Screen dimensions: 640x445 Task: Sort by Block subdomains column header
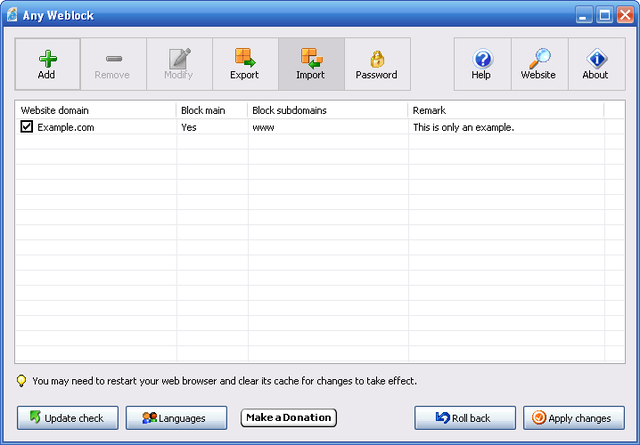(327, 110)
